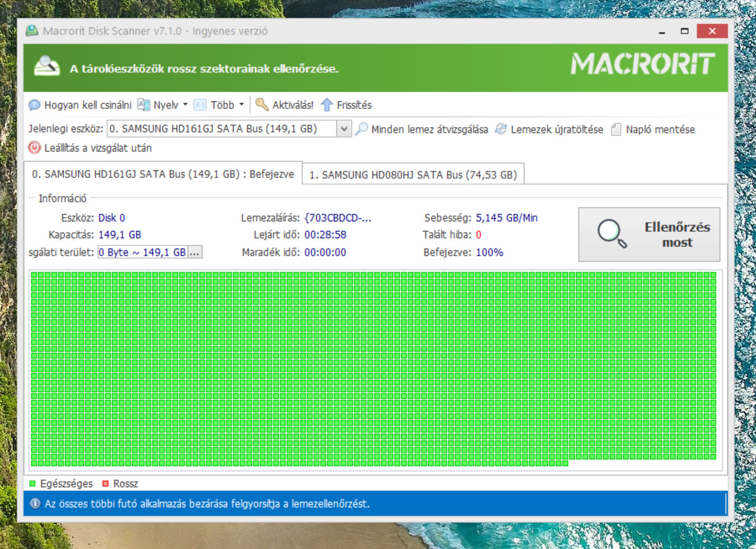The image size is (756, 549).
Task: Click the red Rossz legend swatch
Action: 105,483
